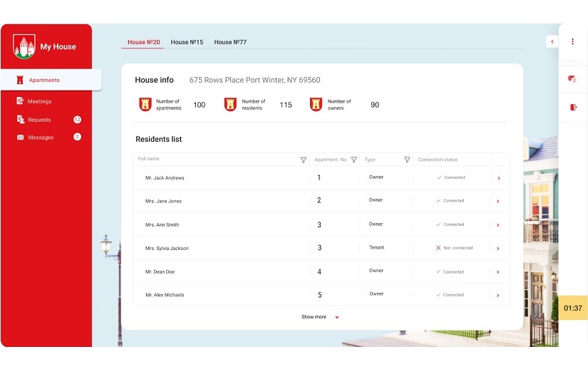This screenshot has width=588, height=374.
Task: Open the Meetings sidebar section
Action: point(39,101)
